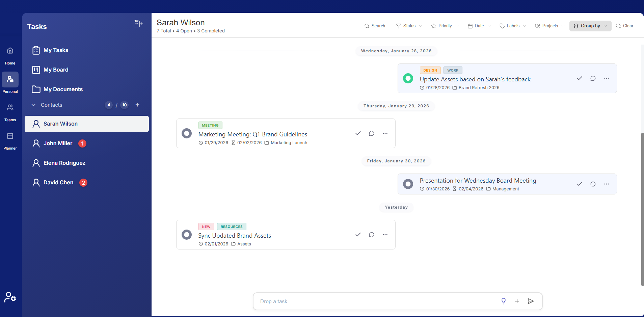Create new list with clipboard-plus icon
This screenshot has width=644, height=317.
pos(137,24)
